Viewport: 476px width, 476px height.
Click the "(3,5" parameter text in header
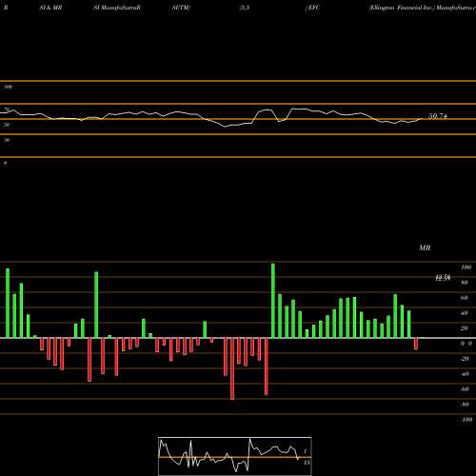245,8
